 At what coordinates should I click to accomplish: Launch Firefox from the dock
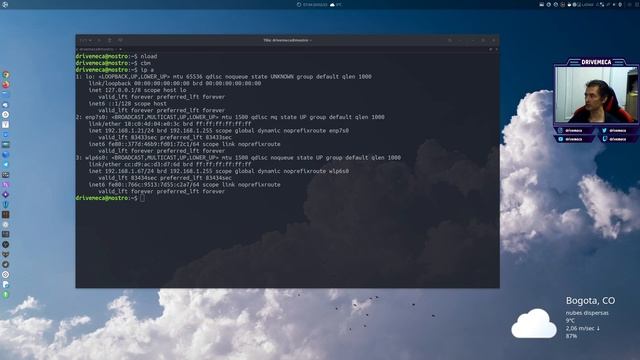click(6, 85)
